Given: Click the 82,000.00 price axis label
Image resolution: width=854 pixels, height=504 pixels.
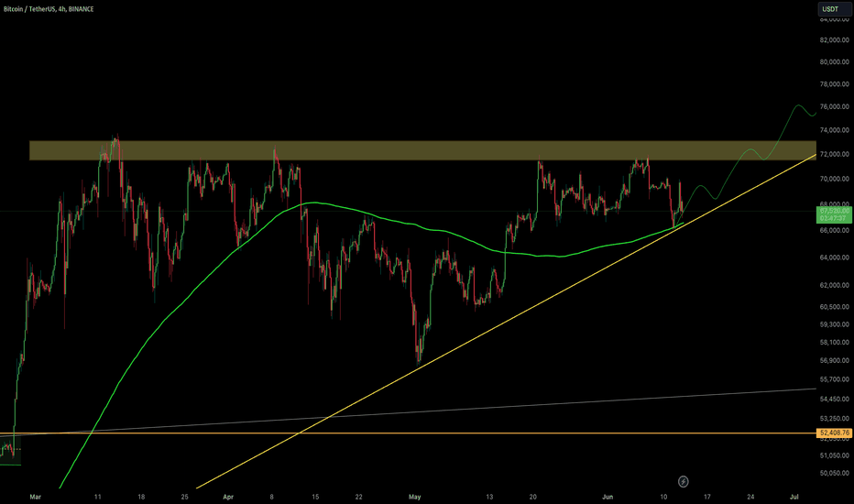Looking at the screenshot, I should [835, 40].
